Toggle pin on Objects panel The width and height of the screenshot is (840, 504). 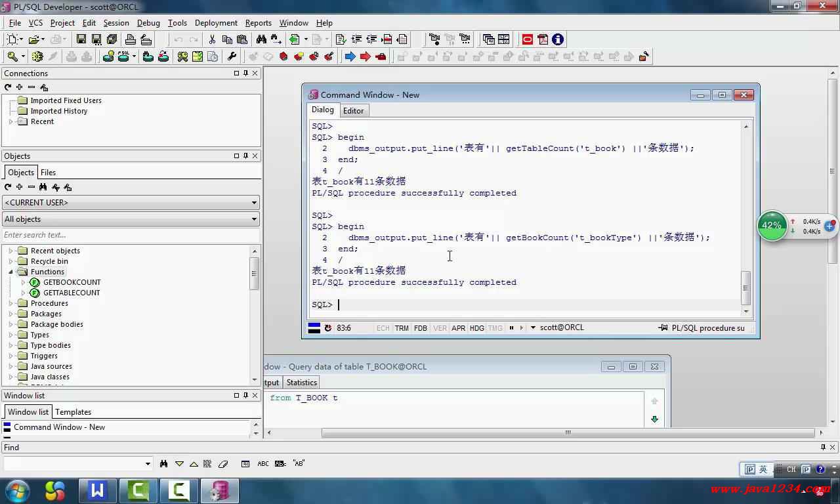pyautogui.click(x=246, y=156)
